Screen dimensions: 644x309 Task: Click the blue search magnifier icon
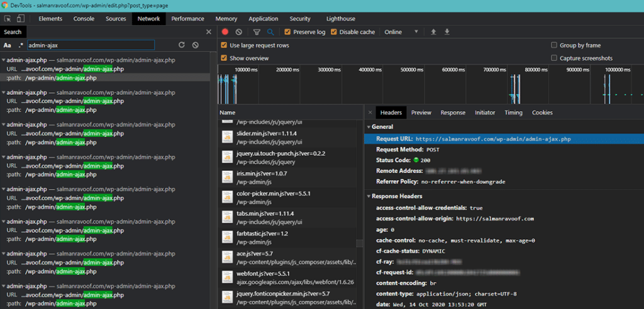tap(270, 32)
